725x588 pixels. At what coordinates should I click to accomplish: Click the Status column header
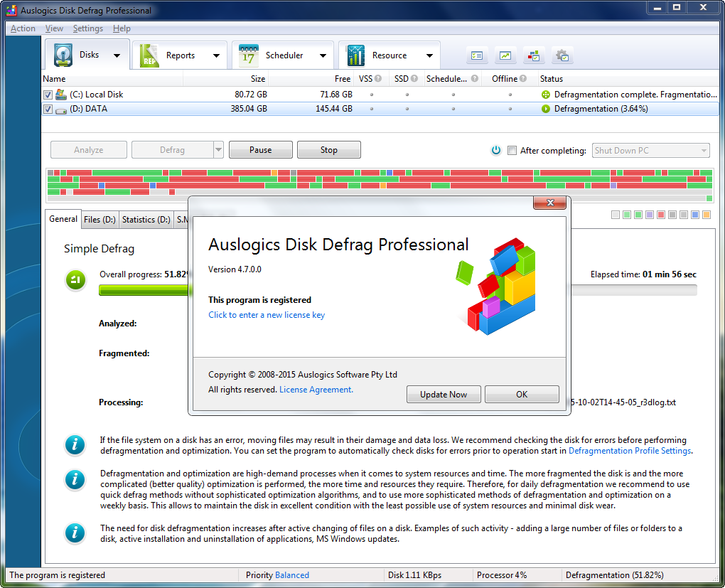click(628, 79)
